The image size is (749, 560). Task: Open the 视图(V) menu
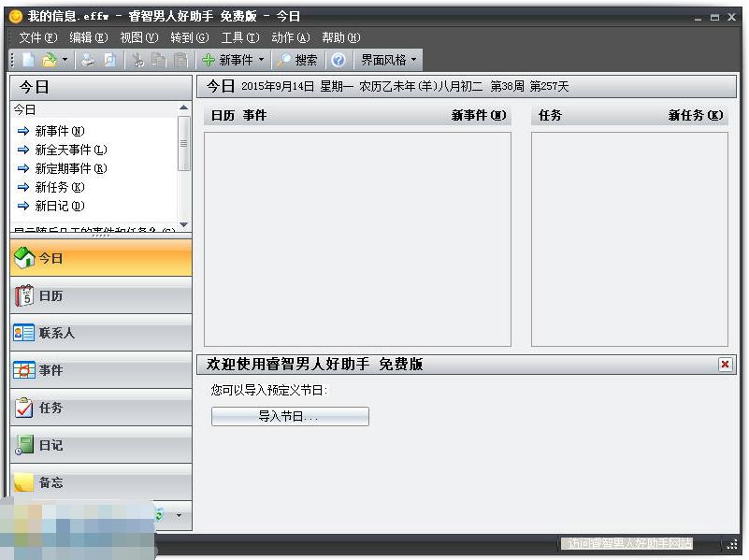(x=139, y=37)
